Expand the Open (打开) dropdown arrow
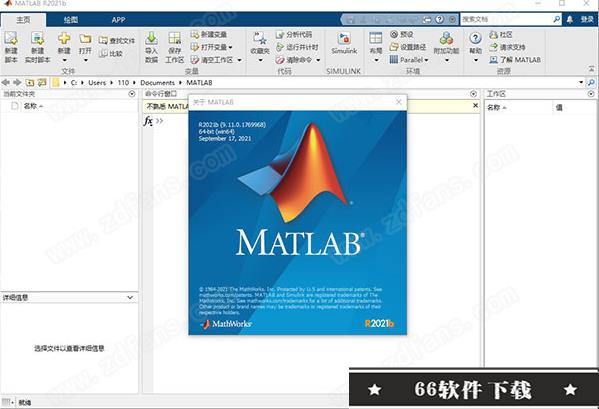The height and width of the screenshot is (409, 599). 86,60
